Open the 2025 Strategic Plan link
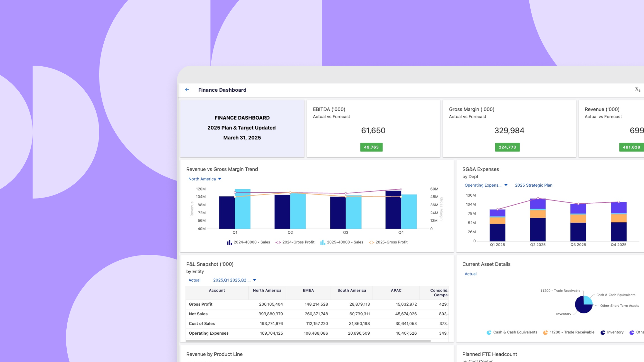Viewport: 644px width, 362px height. click(x=534, y=185)
